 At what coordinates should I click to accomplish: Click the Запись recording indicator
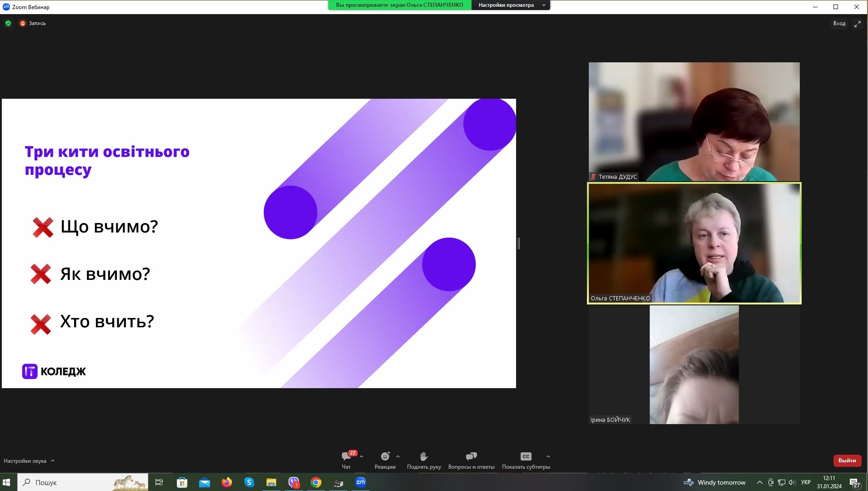pyautogui.click(x=33, y=23)
